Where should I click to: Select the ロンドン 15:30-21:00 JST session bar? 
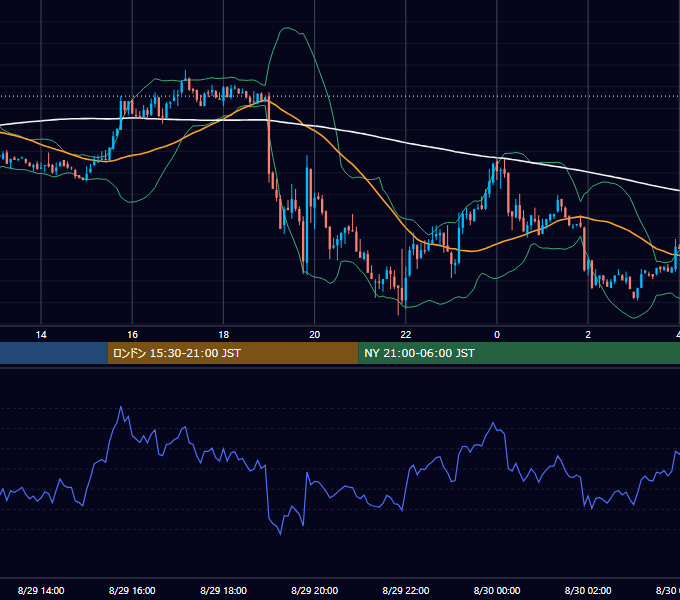click(x=233, y=353)
